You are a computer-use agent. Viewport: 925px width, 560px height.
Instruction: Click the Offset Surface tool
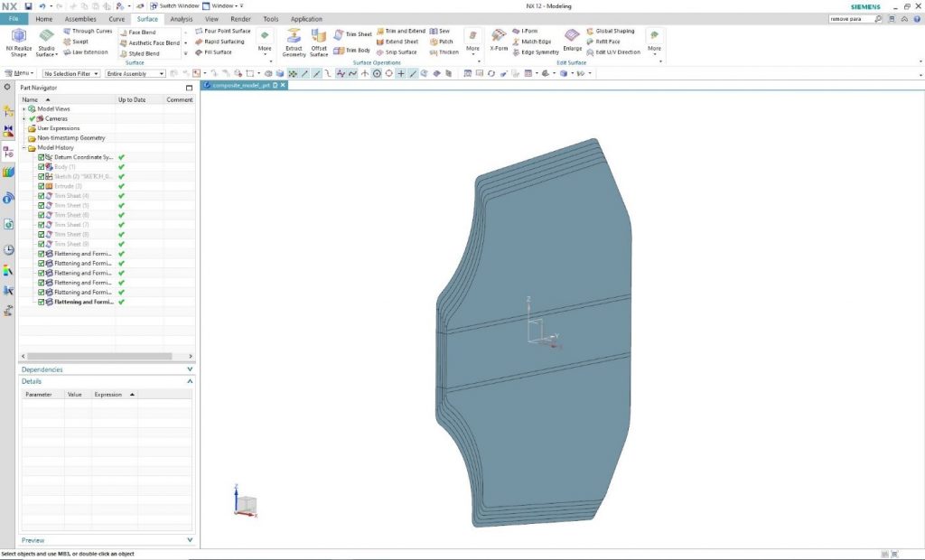pyautogui.click(x=319, y=42)
